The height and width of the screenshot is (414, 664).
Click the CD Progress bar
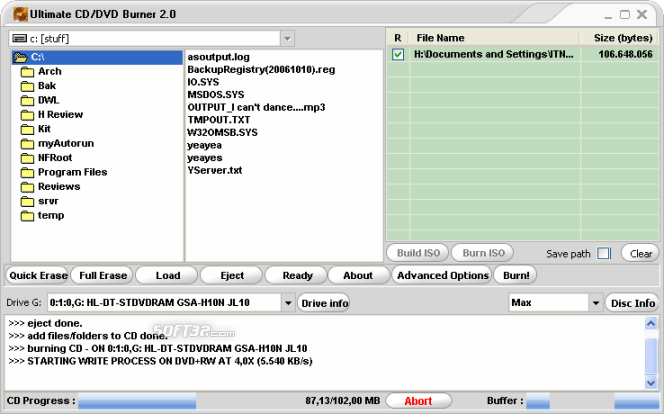tap(137, 401)
